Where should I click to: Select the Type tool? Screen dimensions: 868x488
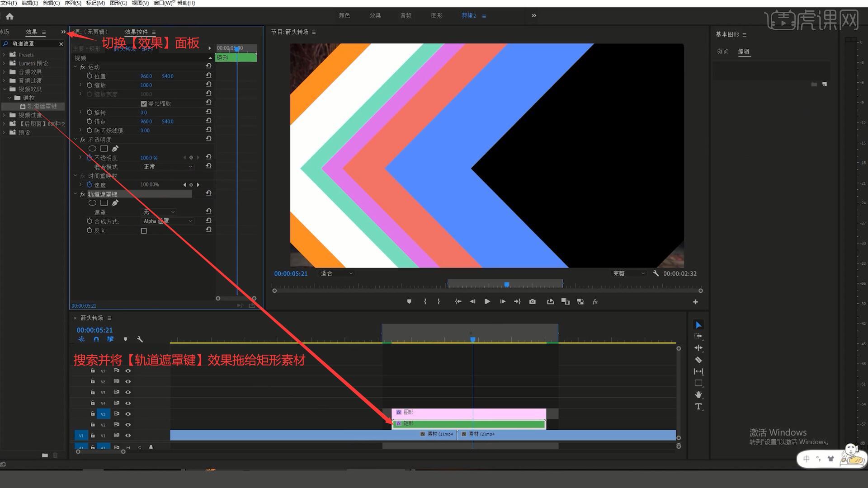pyautogui.click(x=698, y=406)
